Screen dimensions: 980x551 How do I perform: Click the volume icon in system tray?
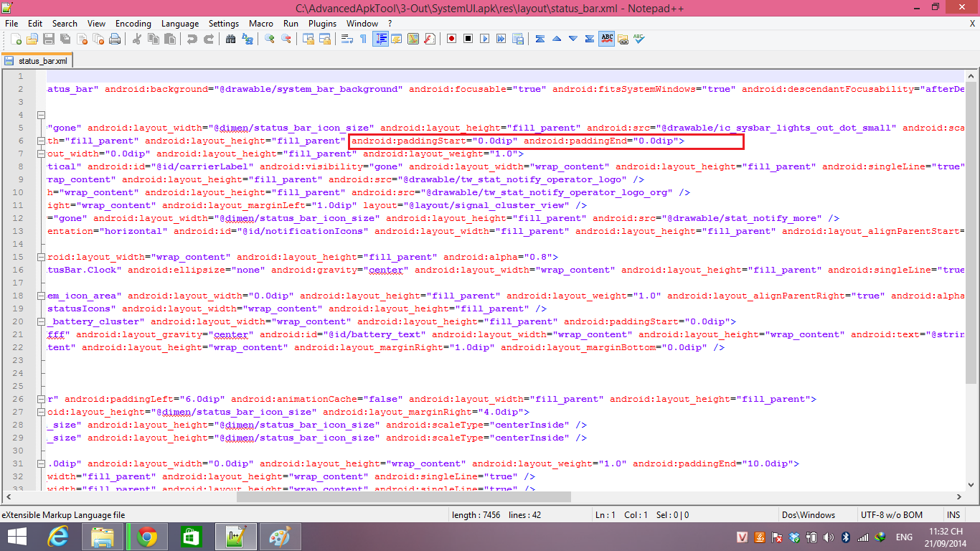(x=829, y=537)
